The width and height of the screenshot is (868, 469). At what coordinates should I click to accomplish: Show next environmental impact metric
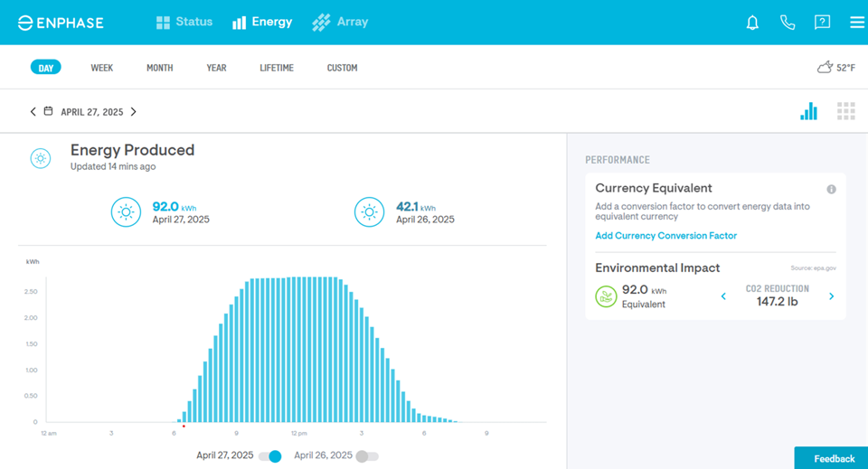point(831,296)
